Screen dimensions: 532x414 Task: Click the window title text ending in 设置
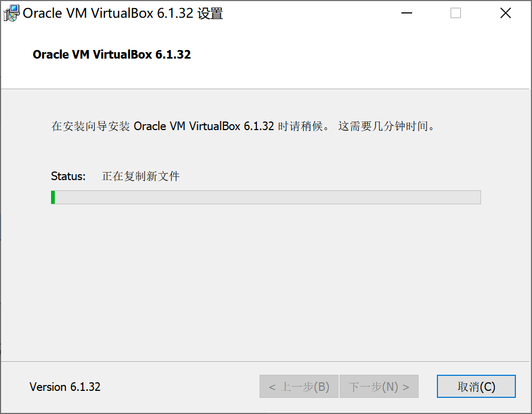coord(123,13)
